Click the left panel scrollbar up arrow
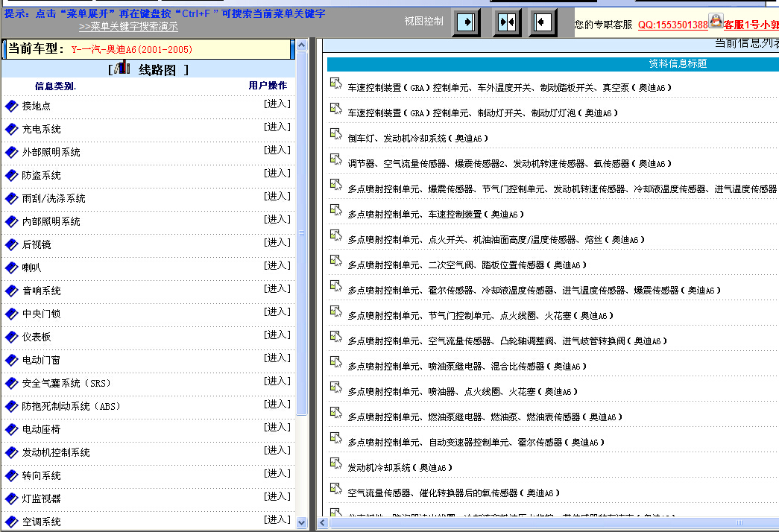Screen dimensions: 779x532 302,45
